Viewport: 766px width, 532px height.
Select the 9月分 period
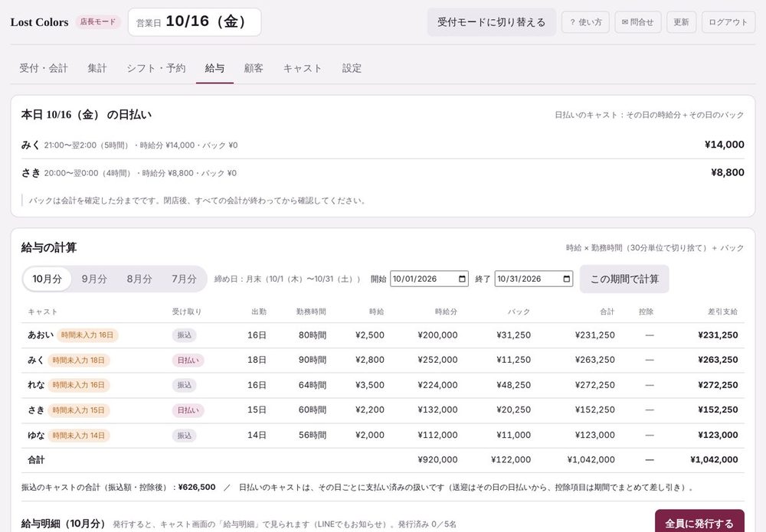point(93,279)
